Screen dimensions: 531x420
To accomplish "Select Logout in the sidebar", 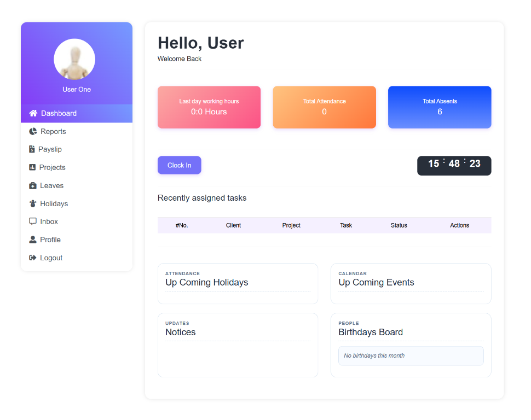I will tap(77, 258).
